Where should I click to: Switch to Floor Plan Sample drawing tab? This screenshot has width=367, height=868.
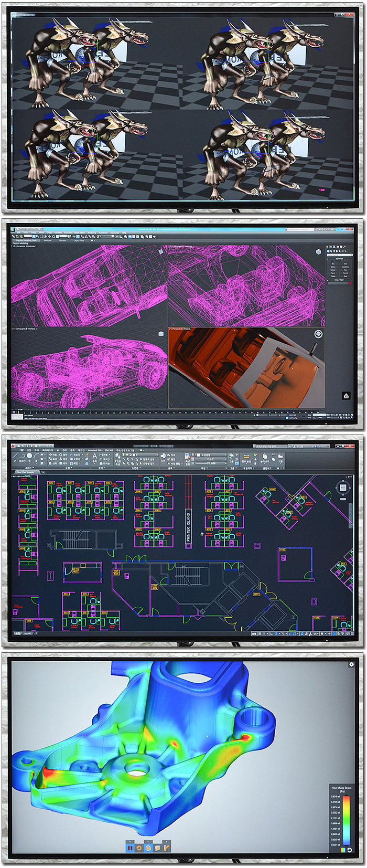[25, 472]
